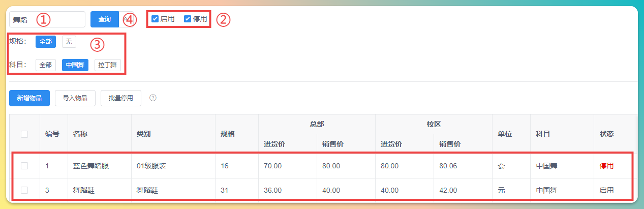Viewport: 644px width, 209px height.
Task: Tick the select-all checkbox in table header
Action: click(24, 134)
